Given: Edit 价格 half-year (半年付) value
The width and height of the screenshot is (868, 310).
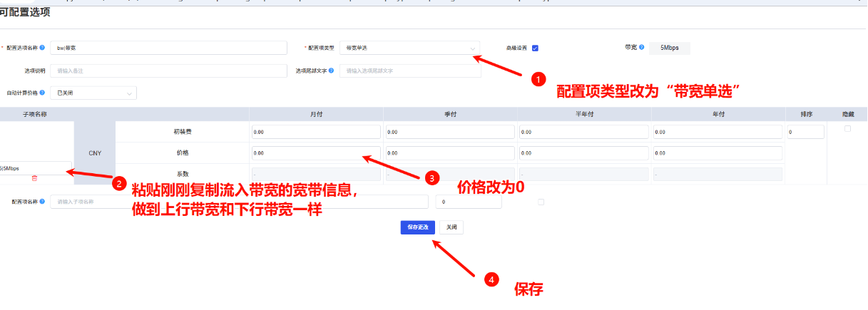Looking at the screenshot, I should [x=584, y=153].
